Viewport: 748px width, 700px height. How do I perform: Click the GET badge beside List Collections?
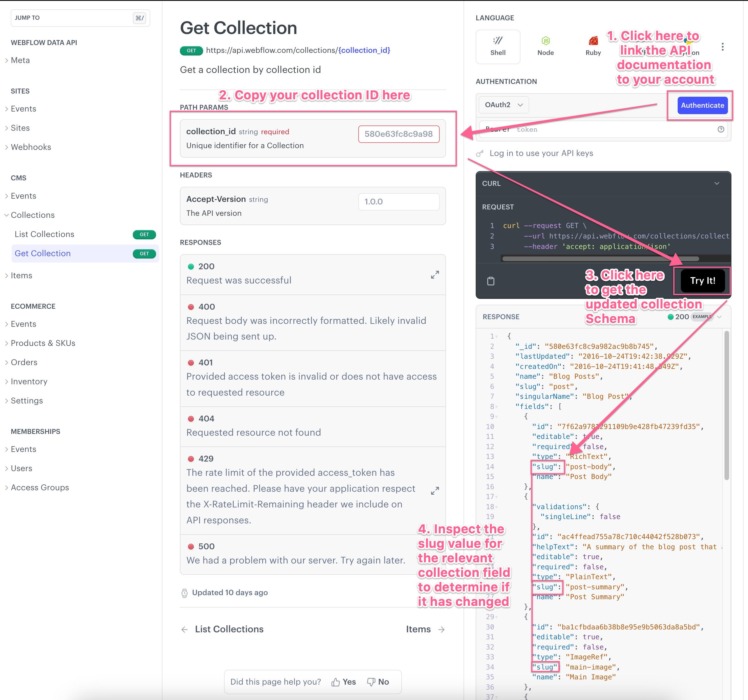point(144,234)
